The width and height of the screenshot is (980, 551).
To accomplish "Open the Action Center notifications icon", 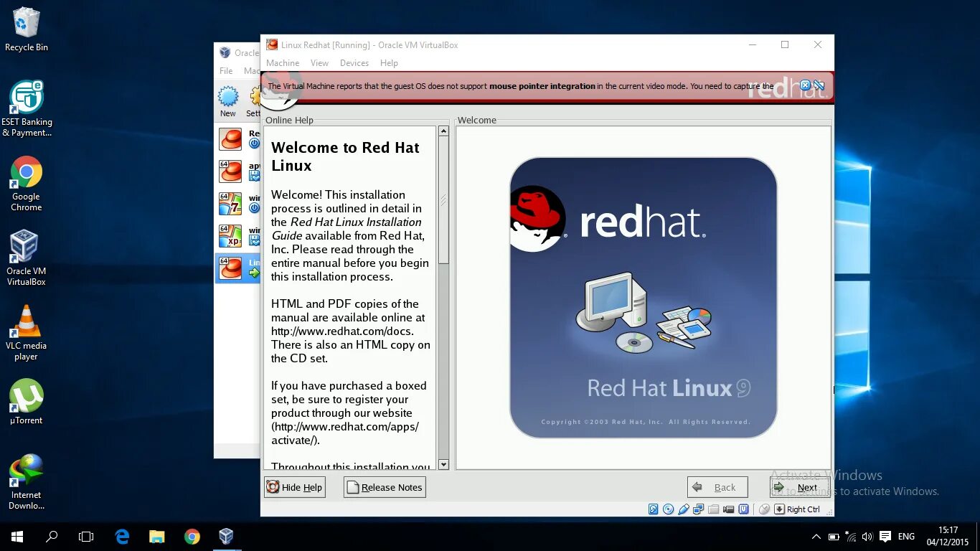I will (885, 537).
